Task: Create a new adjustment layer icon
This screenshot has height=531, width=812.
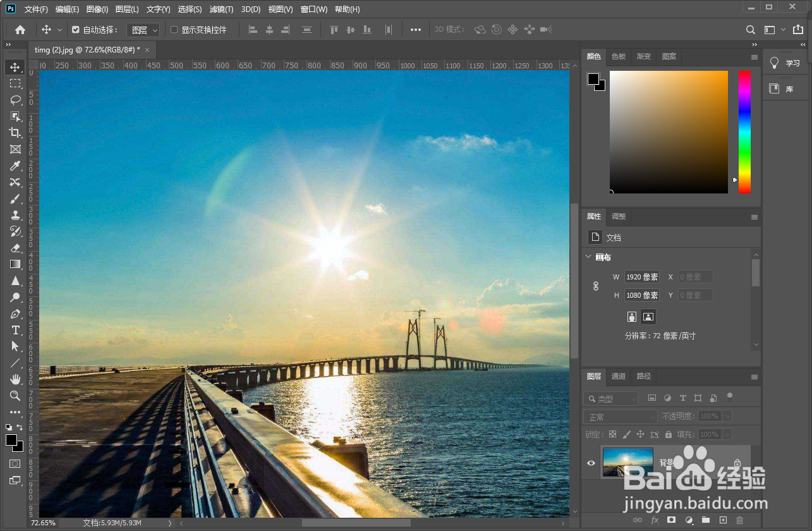Action: [689, 520]
